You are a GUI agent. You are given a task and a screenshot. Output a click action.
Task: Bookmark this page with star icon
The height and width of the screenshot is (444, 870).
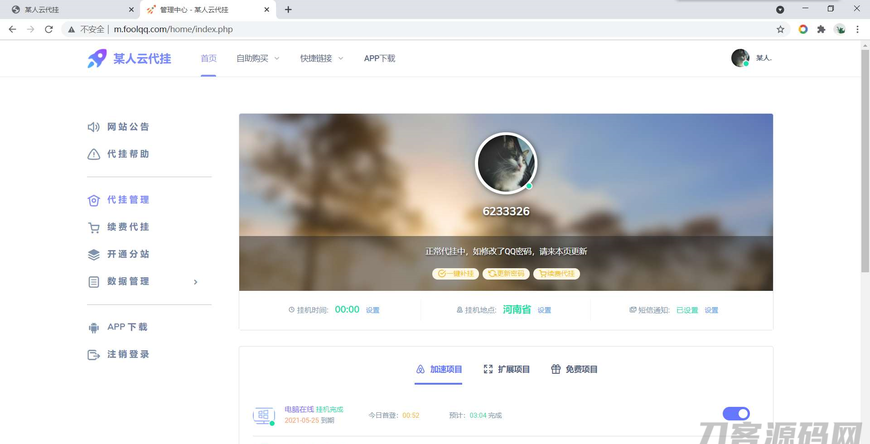click(781, 30)
